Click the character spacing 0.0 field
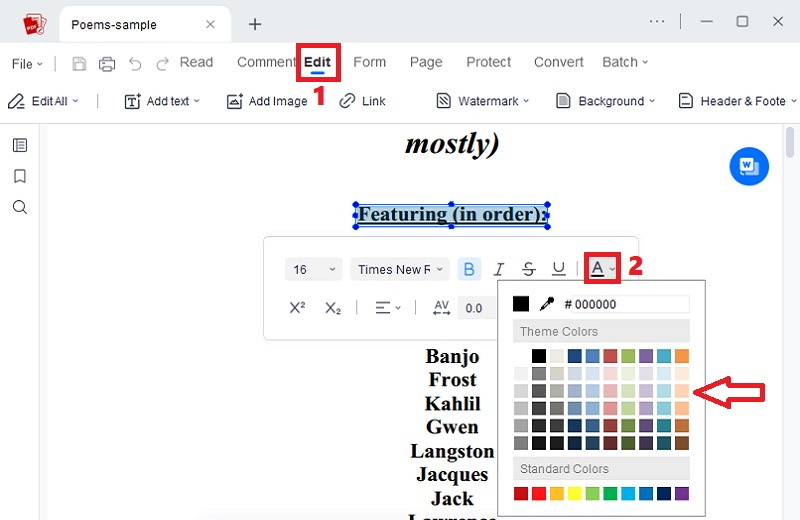The height and width of the screenshot is (520, 800). click(477, 308)
